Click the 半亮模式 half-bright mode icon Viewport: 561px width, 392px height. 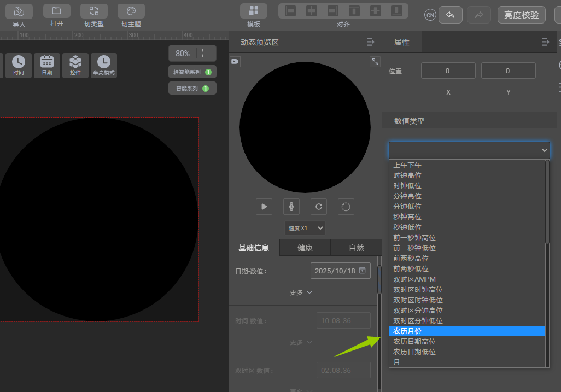coord(103,65)
